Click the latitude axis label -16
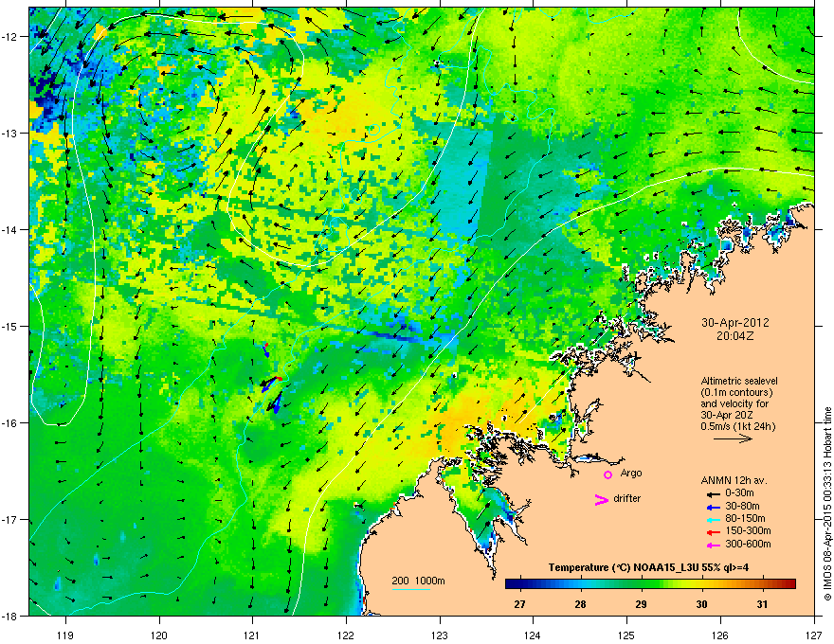This screenshot has width=834, height=644. click(x=10, y=423)
